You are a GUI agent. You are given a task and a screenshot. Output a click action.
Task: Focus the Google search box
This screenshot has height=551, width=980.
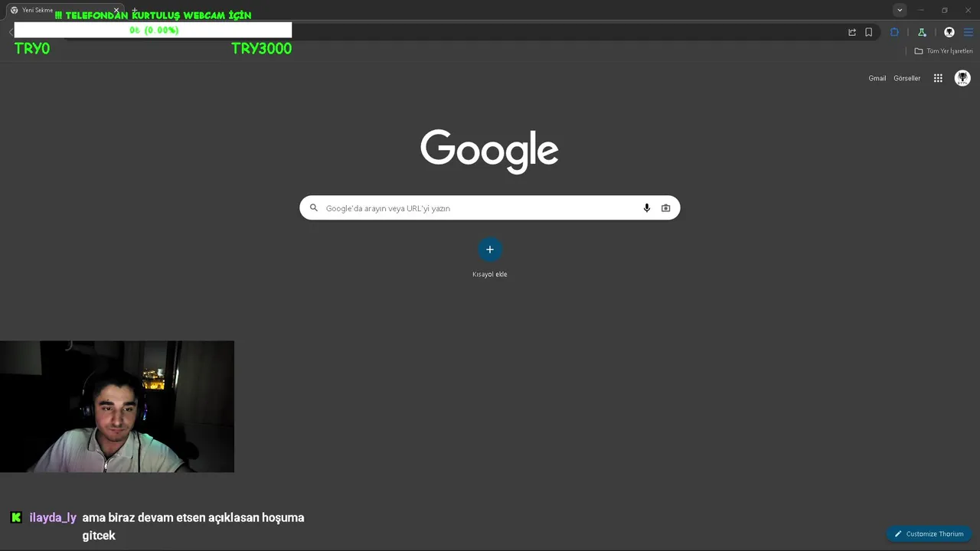click(x=489, y=207)
